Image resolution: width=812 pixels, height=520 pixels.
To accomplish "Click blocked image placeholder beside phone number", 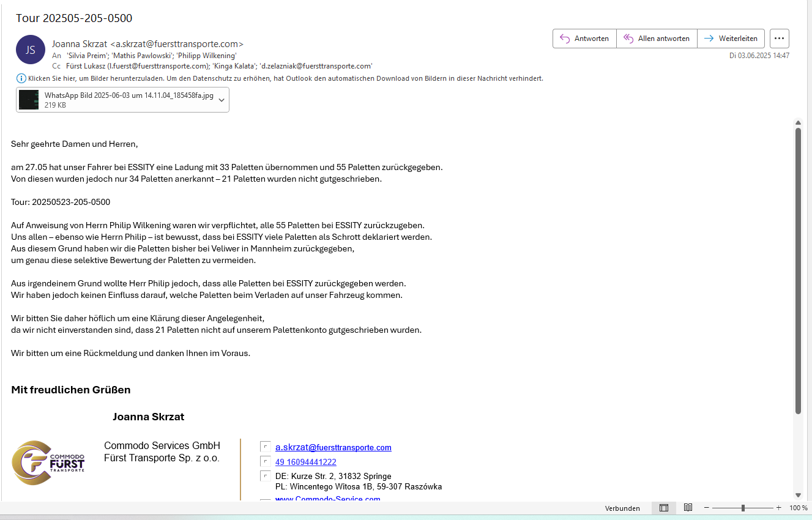I will (265, 462).
